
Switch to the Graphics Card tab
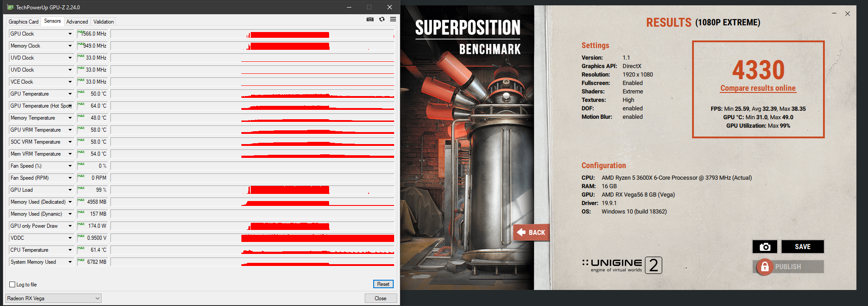point(24,22)
